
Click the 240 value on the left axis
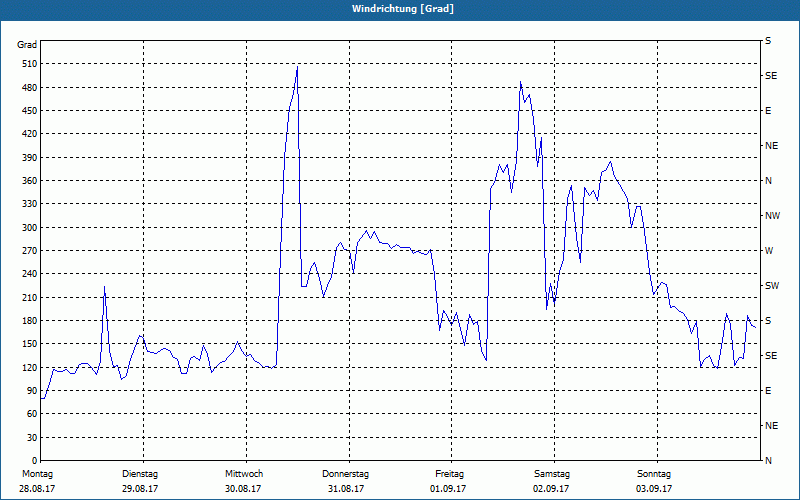click(30, 274)
